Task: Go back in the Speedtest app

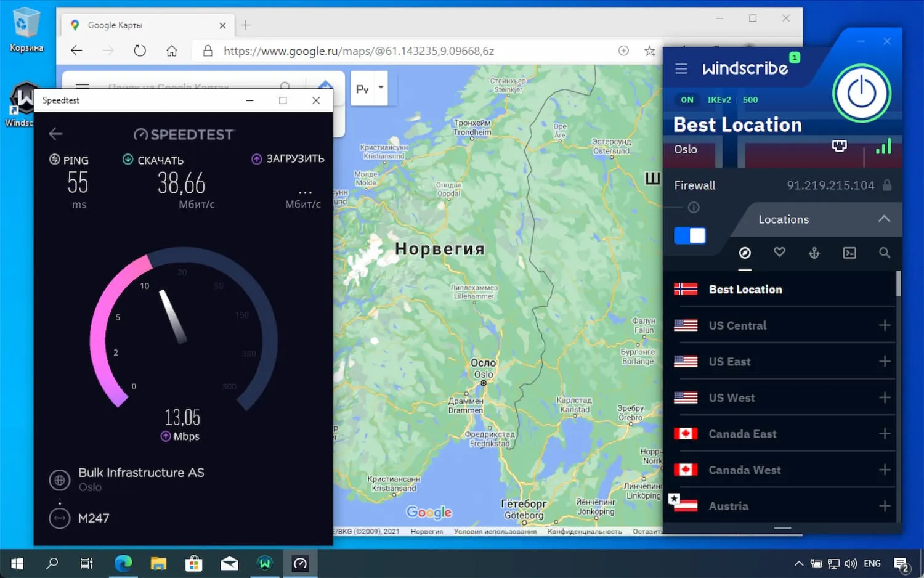Action: tap(55, 134)
